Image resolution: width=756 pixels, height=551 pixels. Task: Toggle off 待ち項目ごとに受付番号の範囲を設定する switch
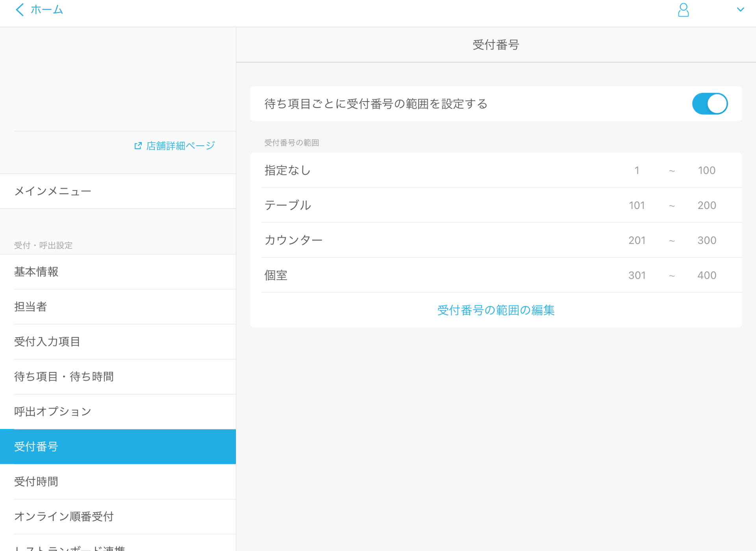click(x=710, y=104)
